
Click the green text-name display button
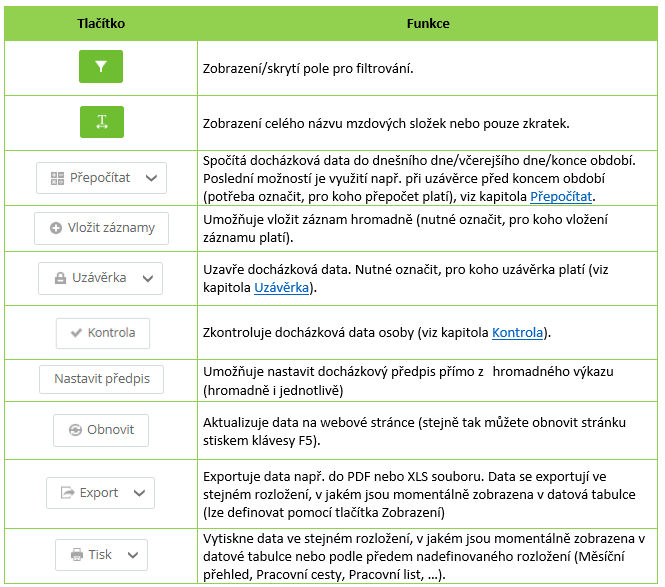pos(101,122)
